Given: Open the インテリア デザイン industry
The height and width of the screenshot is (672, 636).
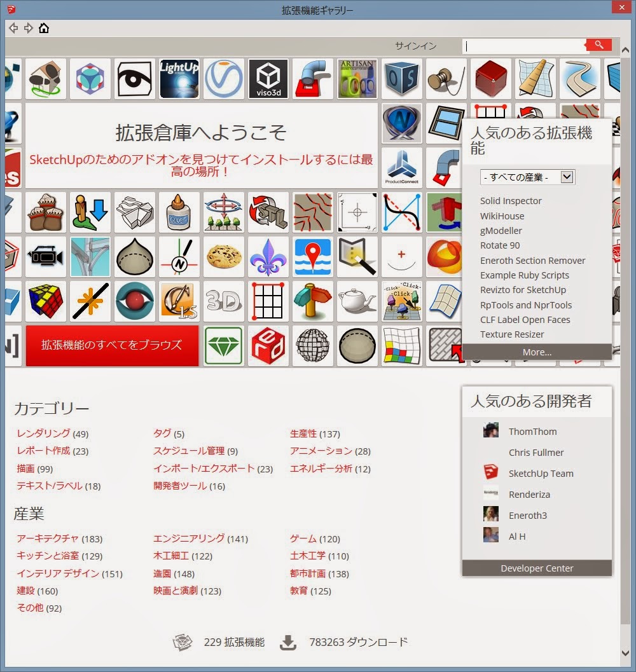Looking at the screenshot, I should click(x=58, y=573).
